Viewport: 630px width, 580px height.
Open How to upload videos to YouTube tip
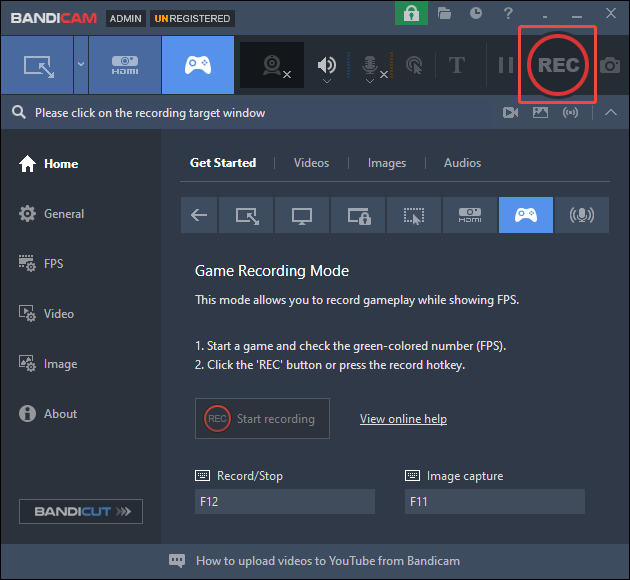328,561
